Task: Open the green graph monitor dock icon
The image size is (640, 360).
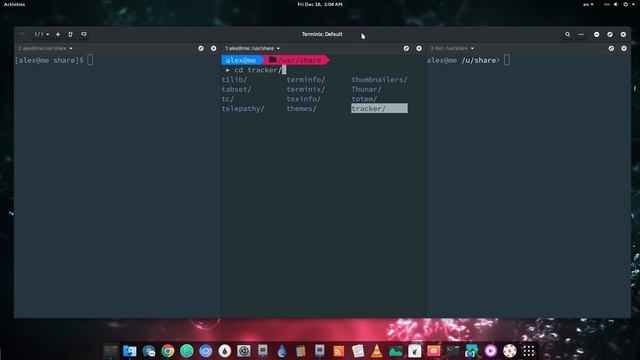Action: point(396,351)
